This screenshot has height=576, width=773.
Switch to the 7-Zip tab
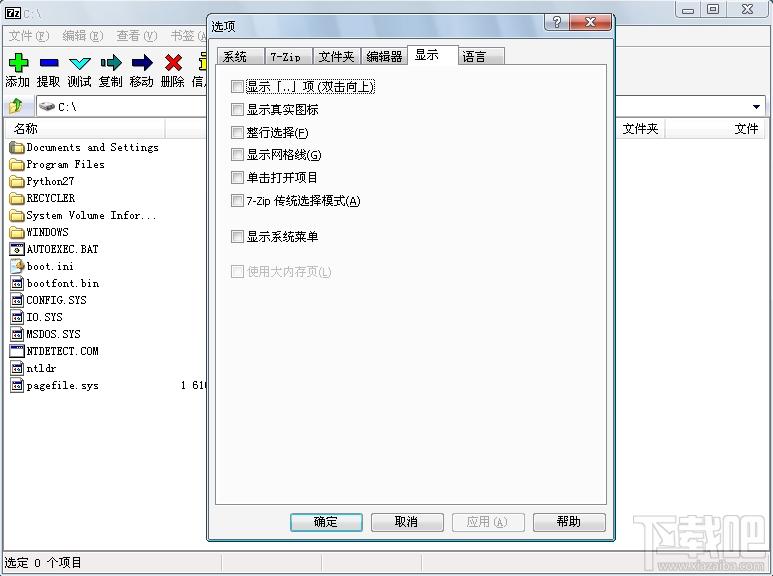(x=289, y=56)
